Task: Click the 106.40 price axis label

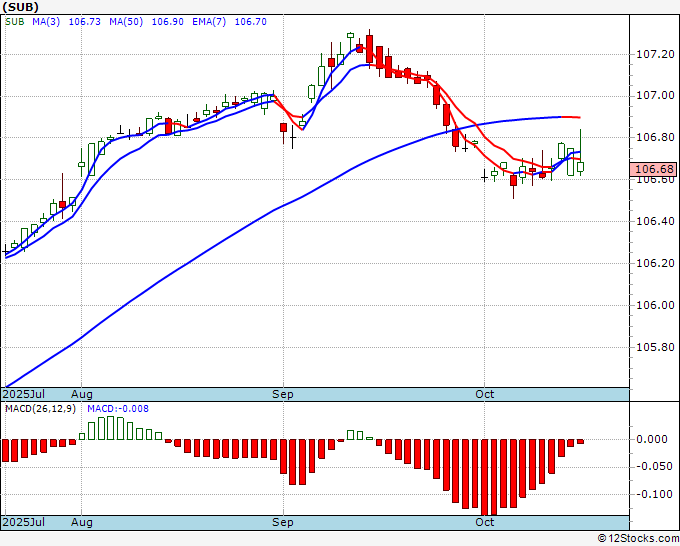Action: [x=655, y=221]
